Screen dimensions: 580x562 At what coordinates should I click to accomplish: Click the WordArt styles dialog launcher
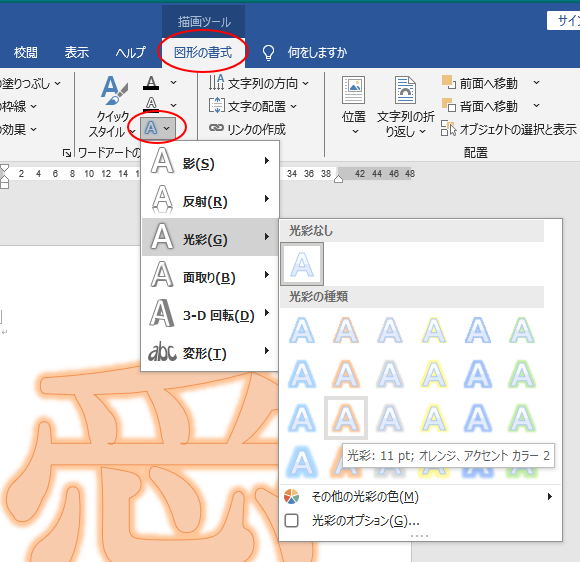point(67,153)
